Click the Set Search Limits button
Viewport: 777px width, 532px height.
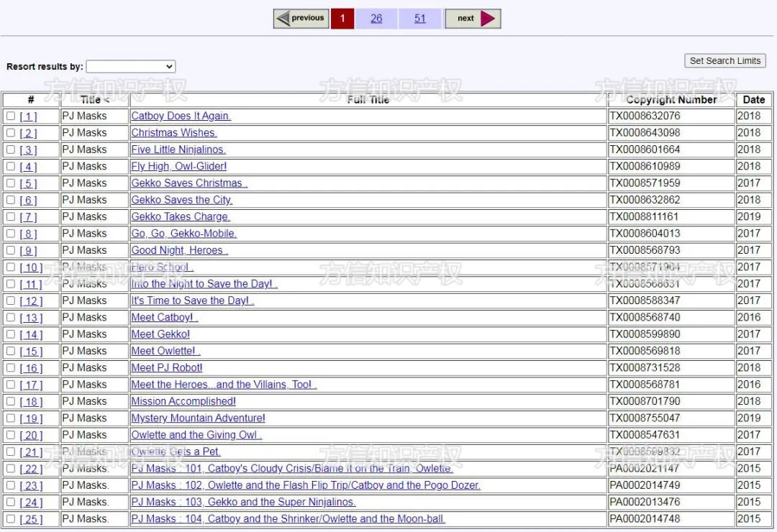click(724, 60)
